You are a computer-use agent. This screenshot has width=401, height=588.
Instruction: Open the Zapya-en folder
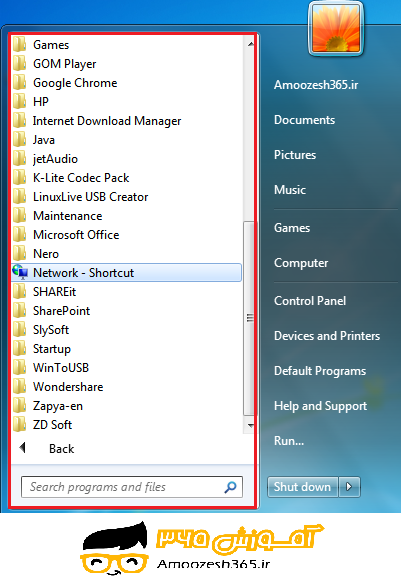[x=126, y=406]
